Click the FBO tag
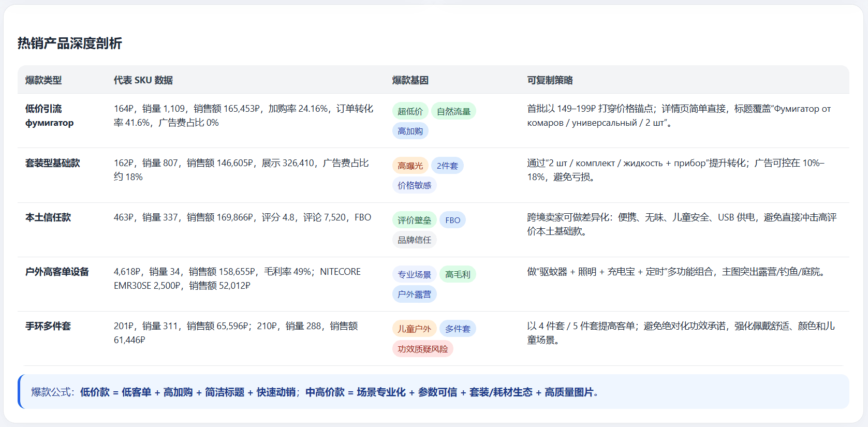Screen dimensions: 868x427 452,220
